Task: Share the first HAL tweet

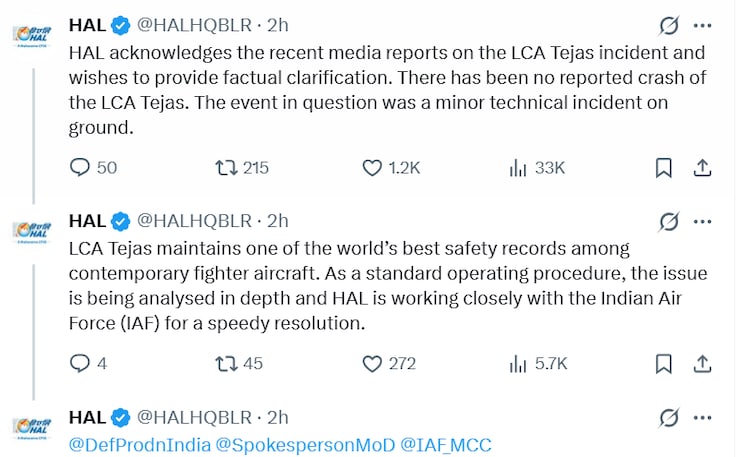Action: (702, 168)
